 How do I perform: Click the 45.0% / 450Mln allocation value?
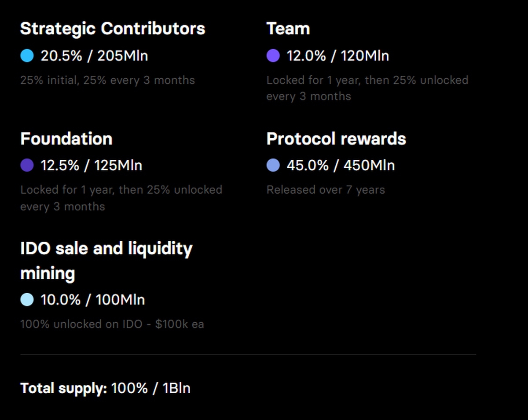click(x=341, y=166)
